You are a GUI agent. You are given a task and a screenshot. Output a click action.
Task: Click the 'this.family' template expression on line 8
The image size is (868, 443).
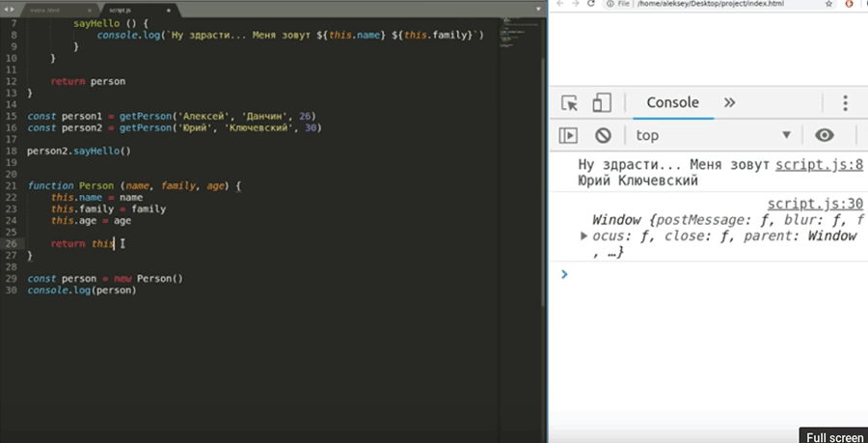point(433,36)
